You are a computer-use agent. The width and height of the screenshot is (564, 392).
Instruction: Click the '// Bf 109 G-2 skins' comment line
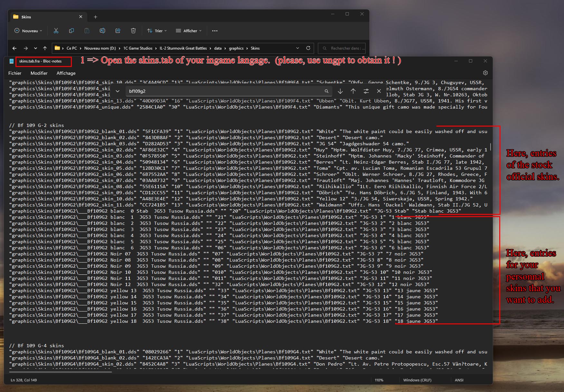point(37,125)
